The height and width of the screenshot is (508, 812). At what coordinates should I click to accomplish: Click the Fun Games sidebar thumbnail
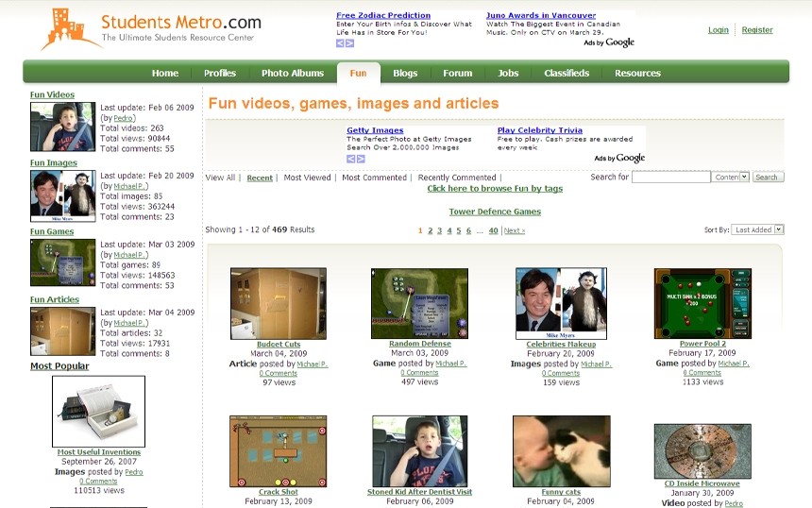(62, 262)
